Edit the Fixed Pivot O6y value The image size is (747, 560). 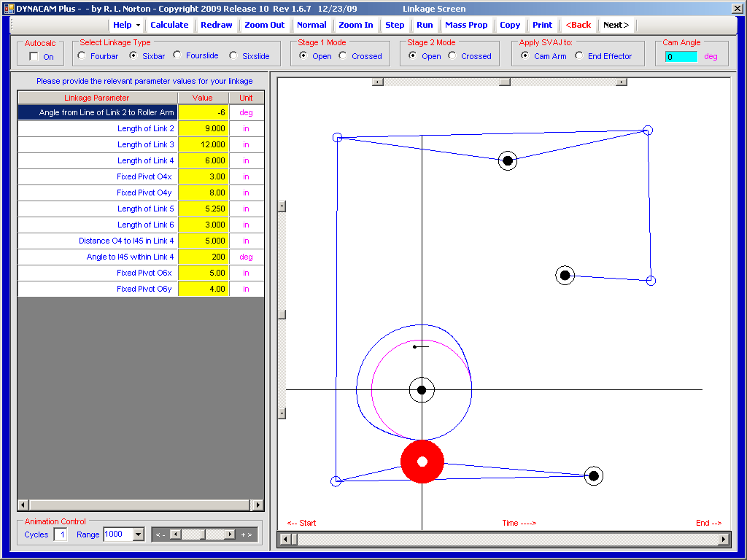pos(204,289)
